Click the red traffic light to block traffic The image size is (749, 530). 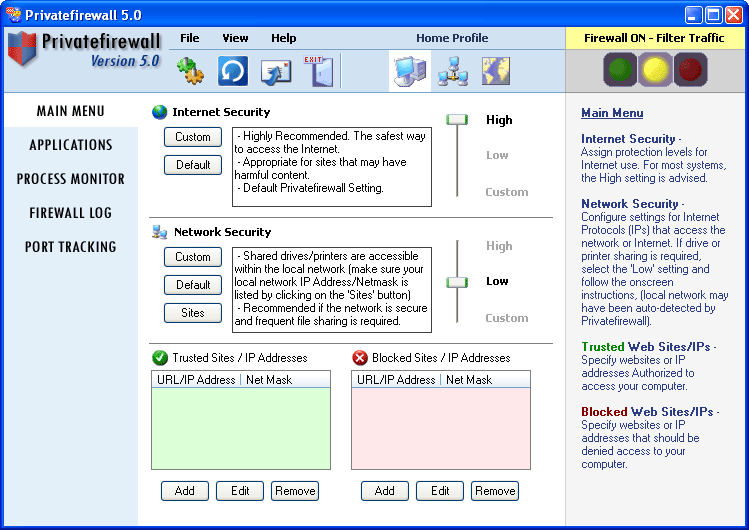click(690, 70)
